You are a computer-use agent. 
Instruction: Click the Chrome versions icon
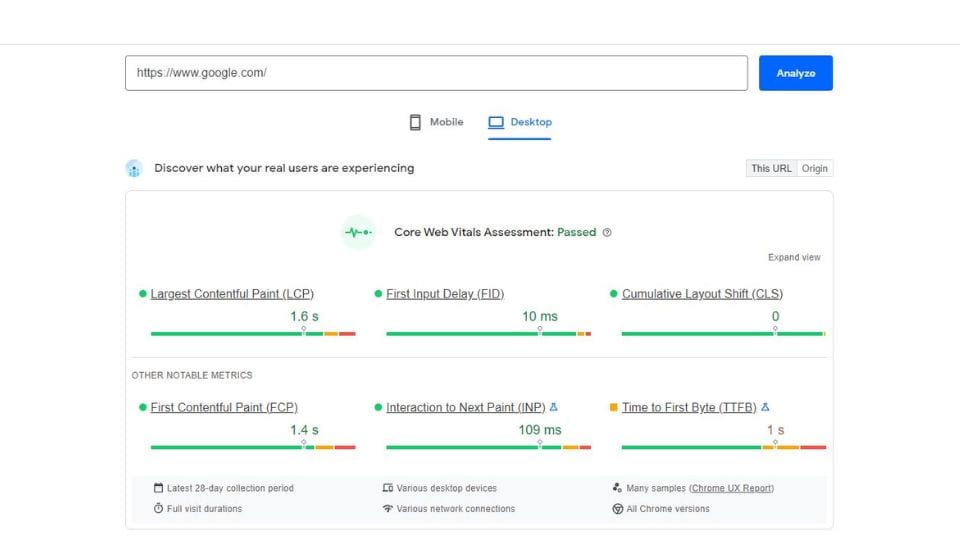tap(618, 509)
